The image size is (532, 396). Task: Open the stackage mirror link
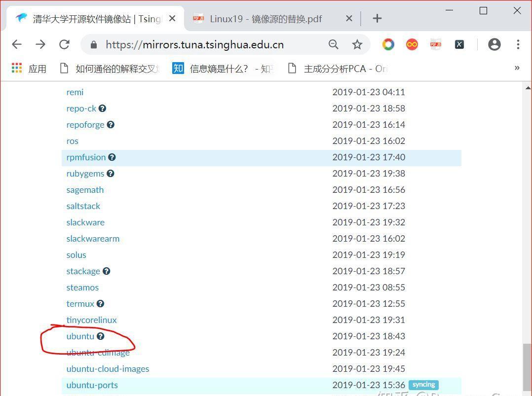pos(83,271)
